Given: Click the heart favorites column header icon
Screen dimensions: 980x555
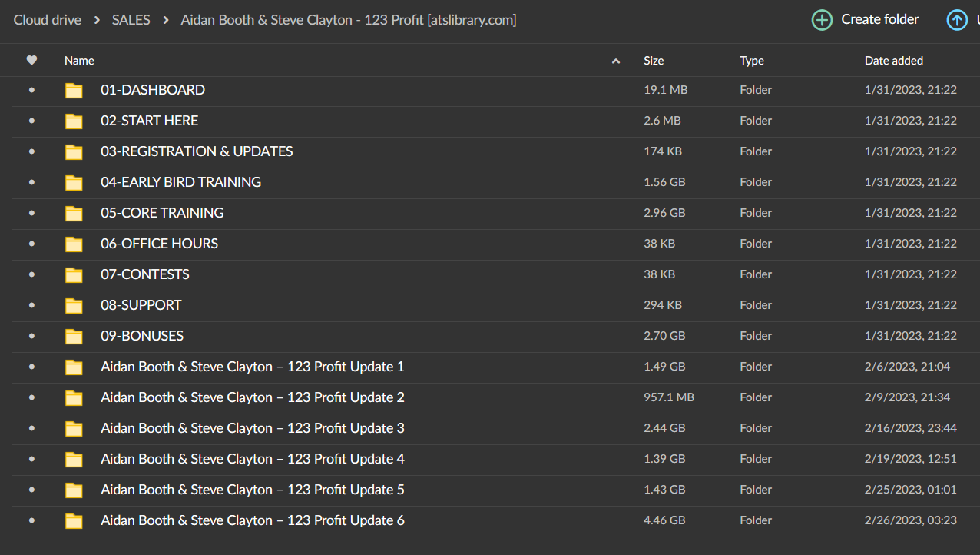Looking at the screenshot, I should (x=31, y=60).
